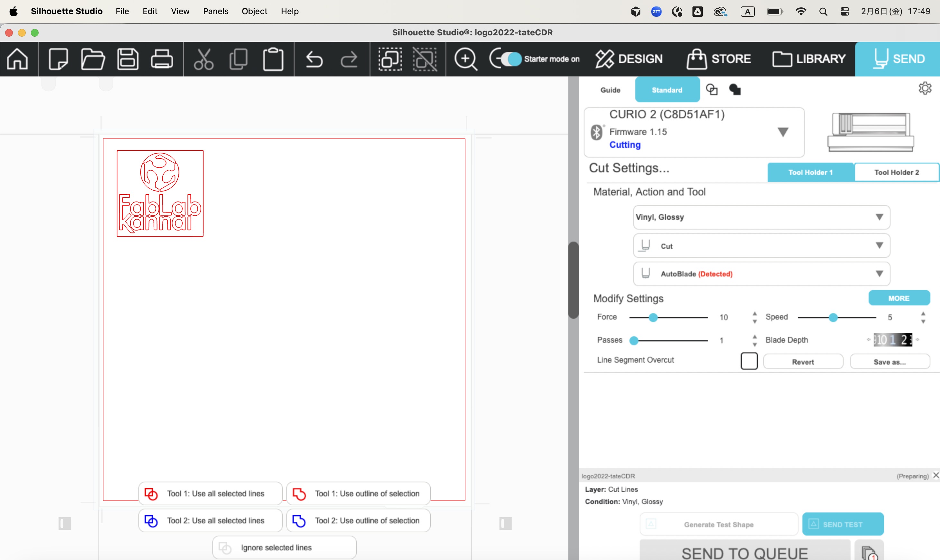Open the Vinyl, Glossy material dropdown
940x560 pixels.
click(x=761, y=217)
